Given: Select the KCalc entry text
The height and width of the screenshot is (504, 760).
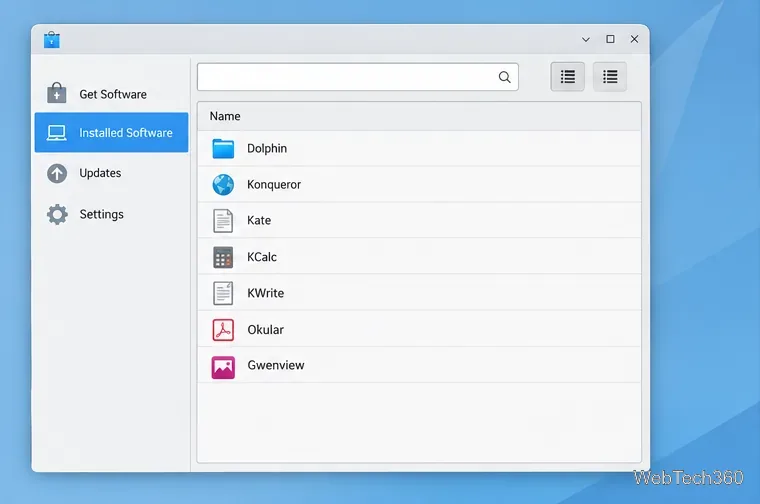Looking at the screenshot, I should pyautogui.click(x=262, y=257).
